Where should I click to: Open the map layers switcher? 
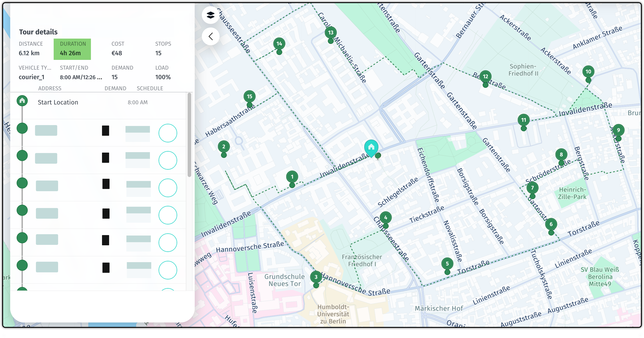[210, 16]
